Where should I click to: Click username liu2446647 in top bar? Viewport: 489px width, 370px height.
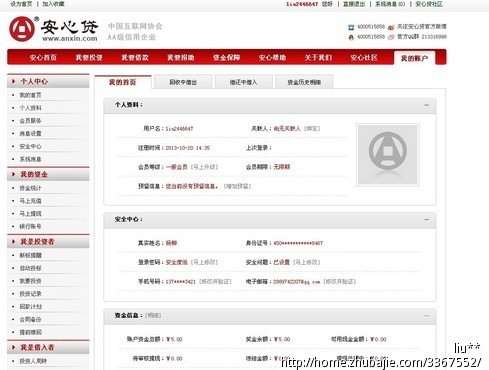(x=302, y=4)
